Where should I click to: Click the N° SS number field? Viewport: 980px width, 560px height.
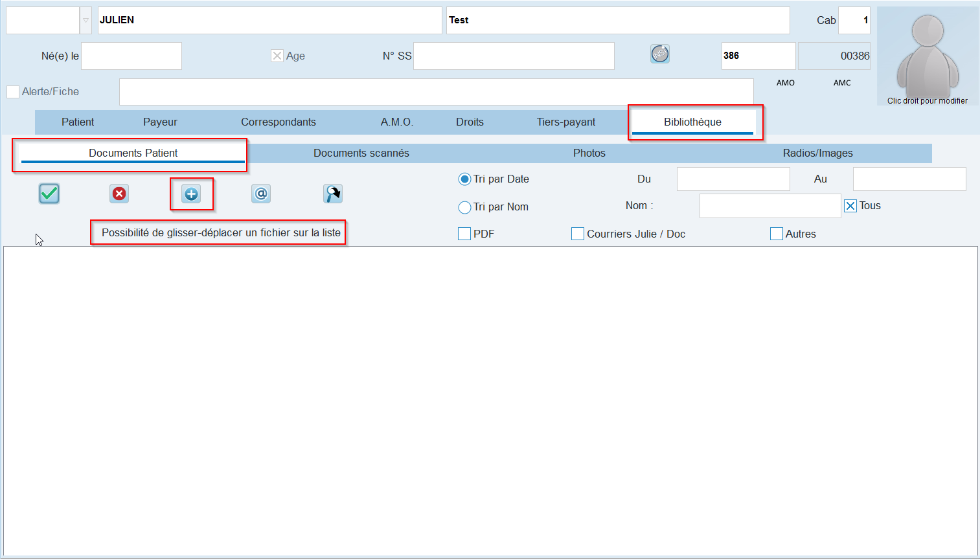point(514,56)
